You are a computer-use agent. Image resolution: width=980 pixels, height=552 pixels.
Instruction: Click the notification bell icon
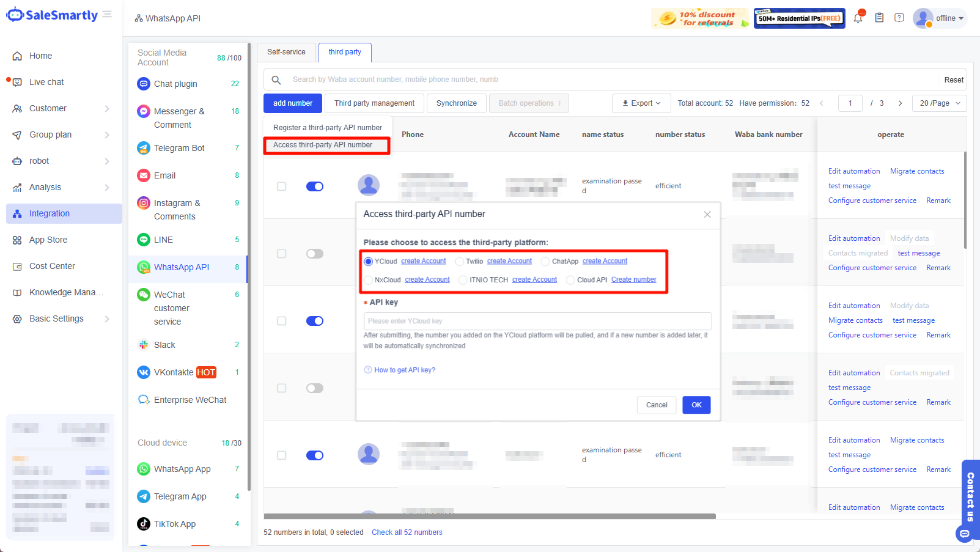(858, 18)
